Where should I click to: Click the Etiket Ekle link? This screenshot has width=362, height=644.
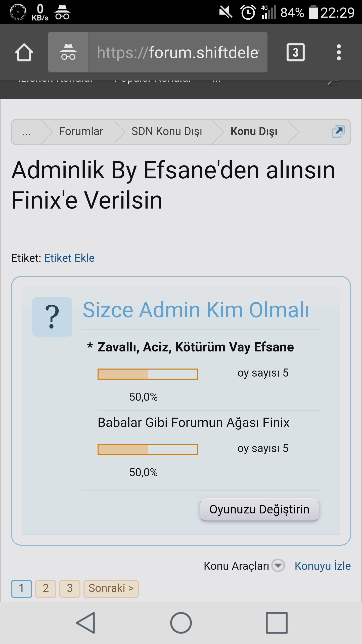69,258
